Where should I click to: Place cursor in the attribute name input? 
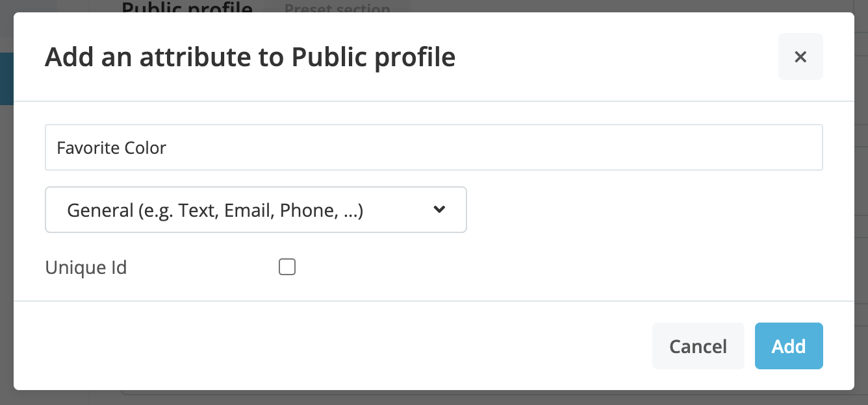tap(434, 147)
